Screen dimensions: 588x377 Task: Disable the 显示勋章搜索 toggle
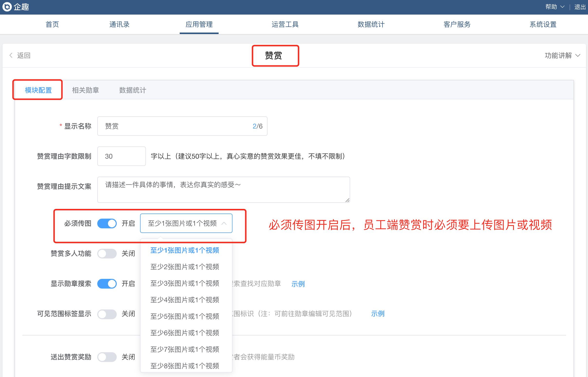pos(107,283)
